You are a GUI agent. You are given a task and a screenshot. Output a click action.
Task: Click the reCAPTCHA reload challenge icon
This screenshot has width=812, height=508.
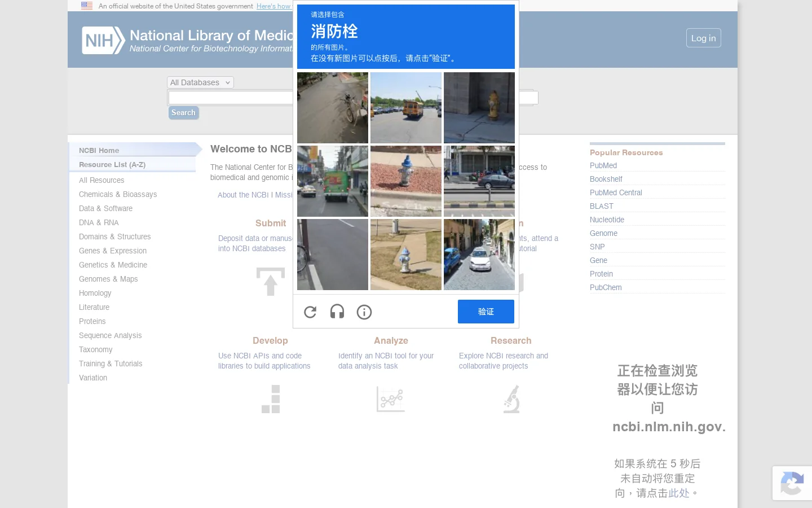(x=310, y=312)
